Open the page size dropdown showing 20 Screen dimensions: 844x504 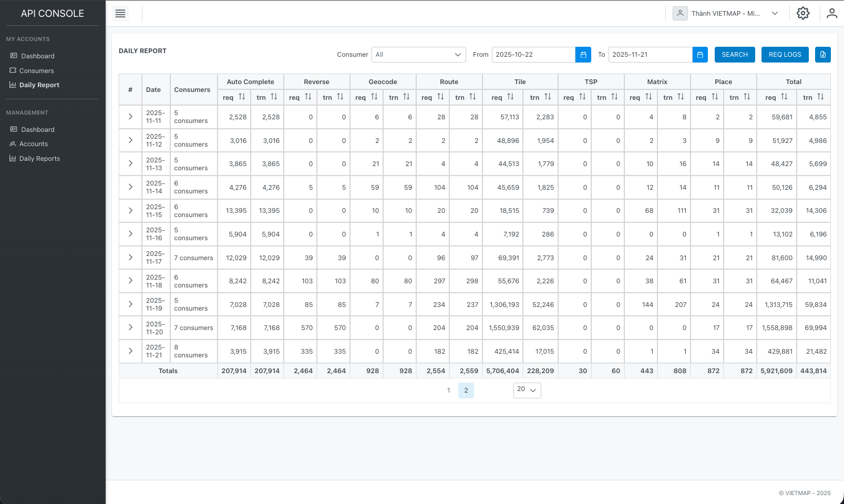527,390
